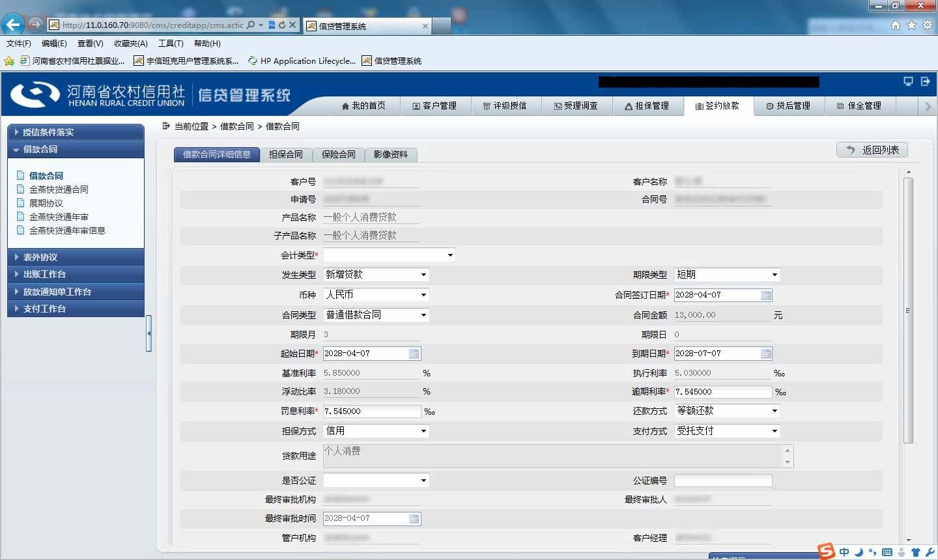This screenshot has height=560, width=938.
Task: Open browser favorites star icon
Action: 911,25
